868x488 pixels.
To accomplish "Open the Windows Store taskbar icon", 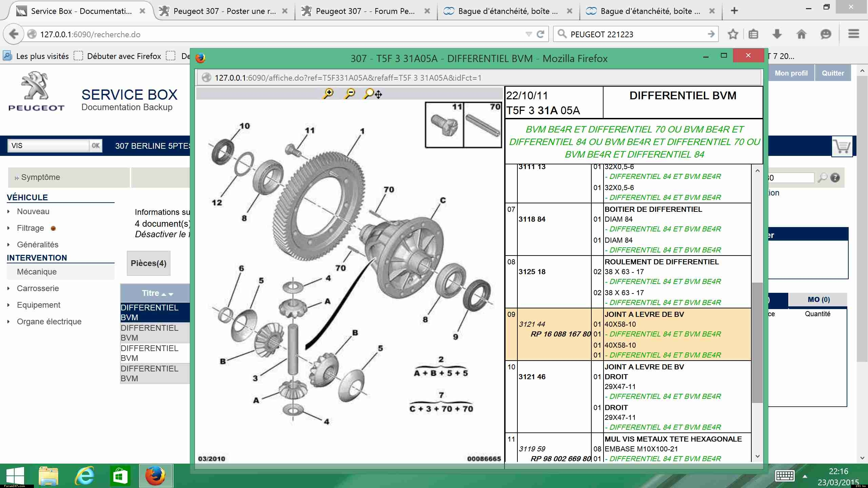I will (x=120, y=476).
